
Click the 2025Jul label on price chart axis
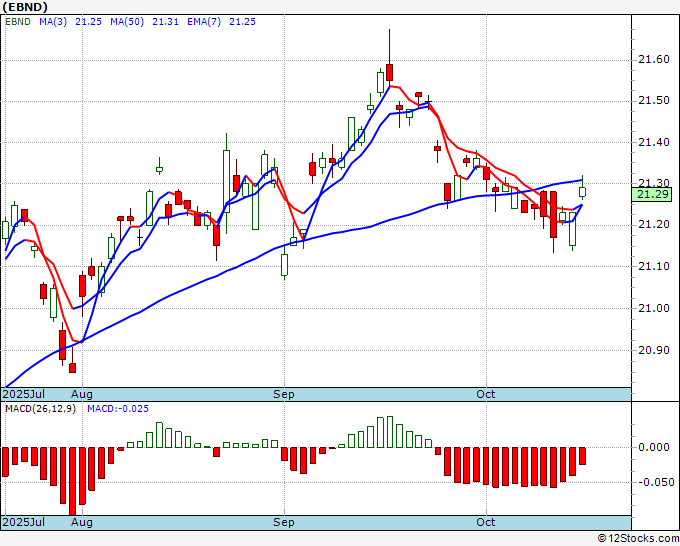tap(24, 394)
